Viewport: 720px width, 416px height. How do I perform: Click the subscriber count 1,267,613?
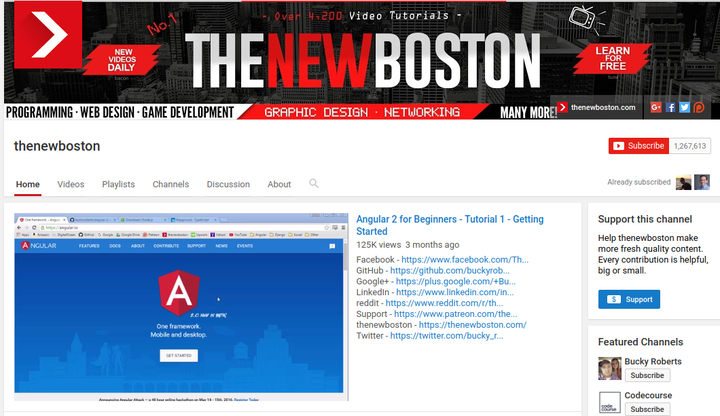tap(690, 146)
